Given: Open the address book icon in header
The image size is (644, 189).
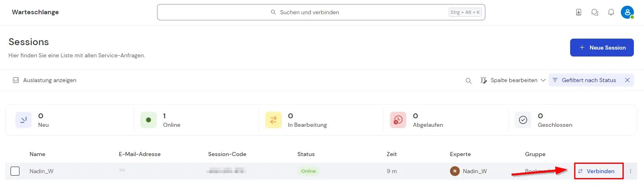Looking at the screenshot, I should (579, 12).
